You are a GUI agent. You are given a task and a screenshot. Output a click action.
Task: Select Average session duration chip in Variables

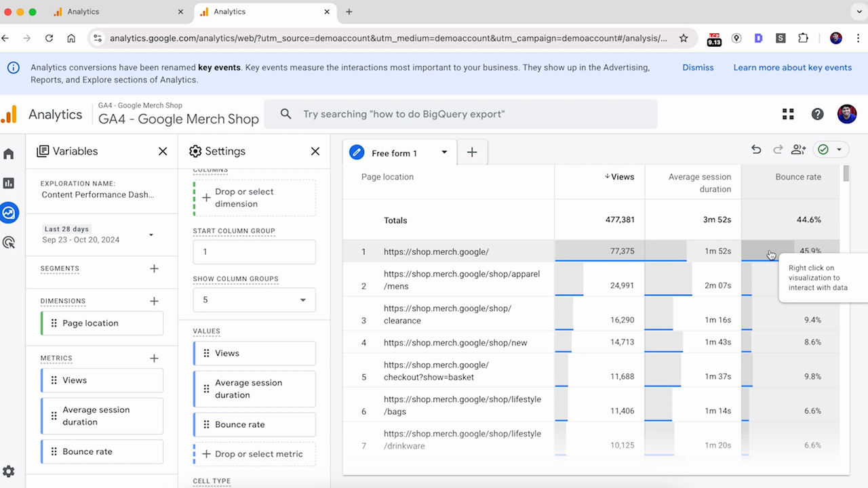[x=102, y=415]
